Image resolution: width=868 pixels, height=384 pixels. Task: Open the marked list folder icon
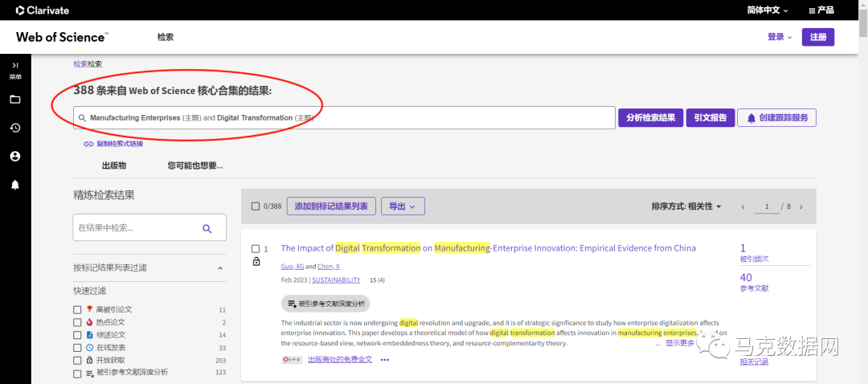point(15,100)
